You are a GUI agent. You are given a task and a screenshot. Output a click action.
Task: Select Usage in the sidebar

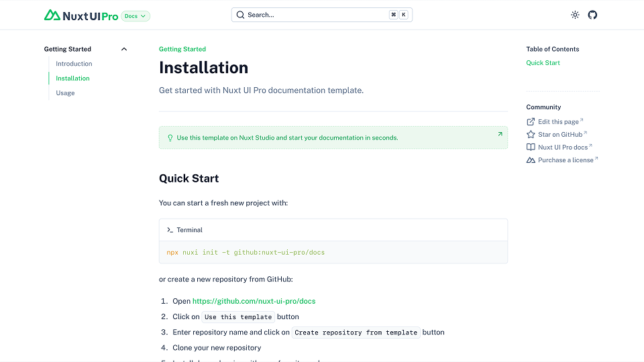[x=65, y=93]
